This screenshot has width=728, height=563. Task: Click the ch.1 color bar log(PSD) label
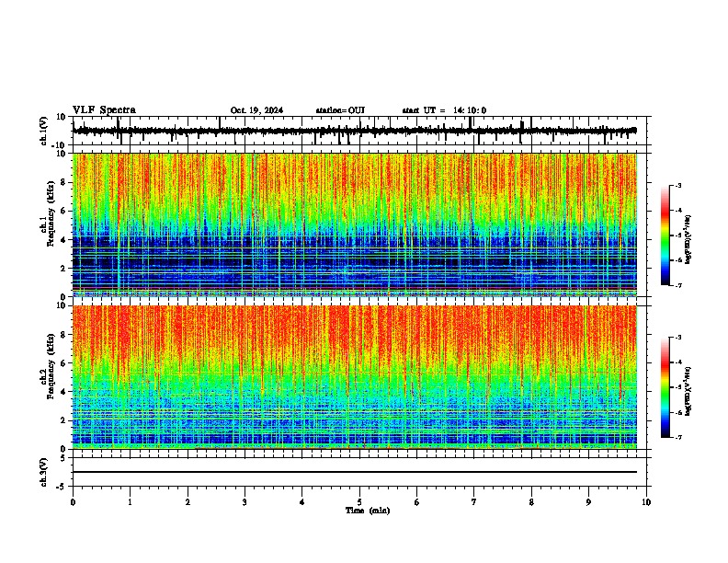click(688, 239)
